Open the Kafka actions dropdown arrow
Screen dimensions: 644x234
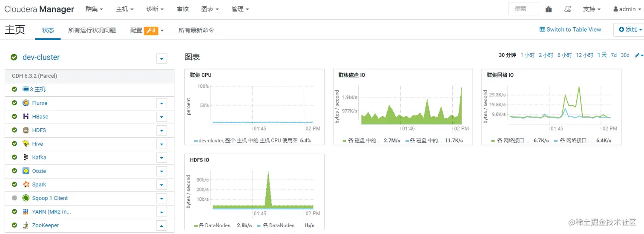click(x=161, y=158)
